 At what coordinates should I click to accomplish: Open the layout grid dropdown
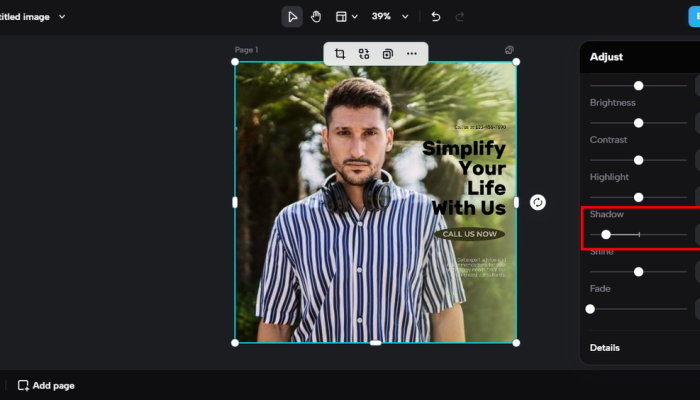(x=346, y=17)
